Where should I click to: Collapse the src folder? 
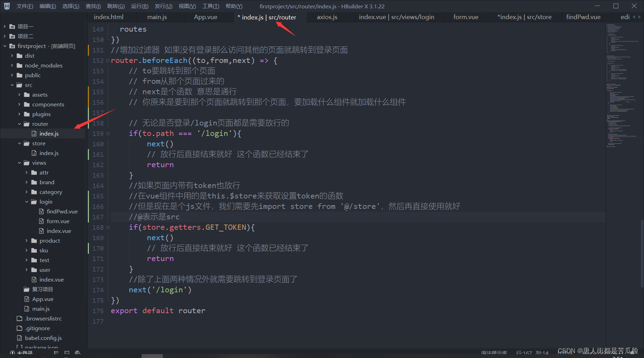[x=12, y=85]
